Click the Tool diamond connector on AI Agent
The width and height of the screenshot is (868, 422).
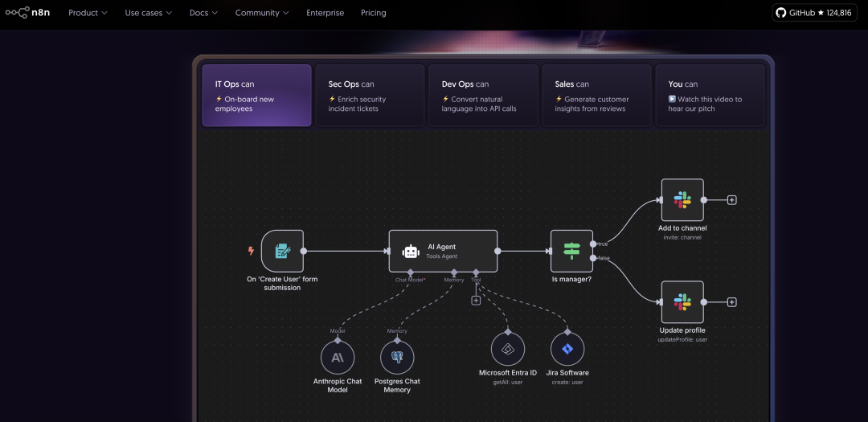point(476,272)
